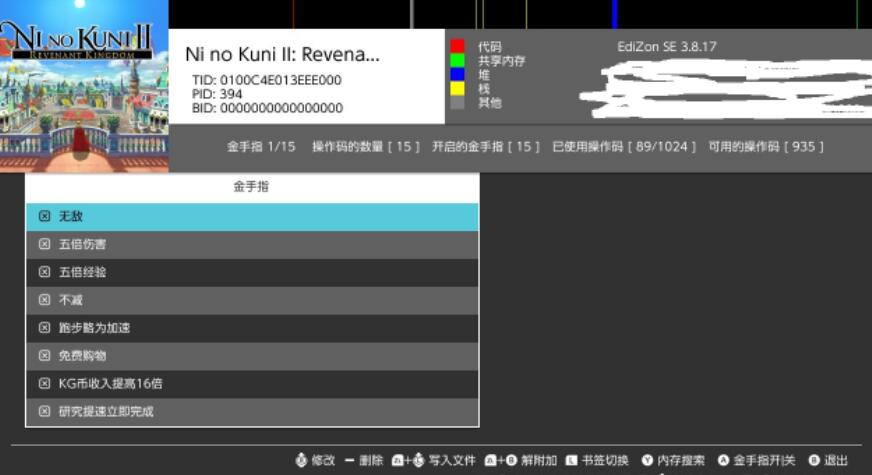Click the green 共享内存 color swatch
872x475 pixels.
(457, 60)
